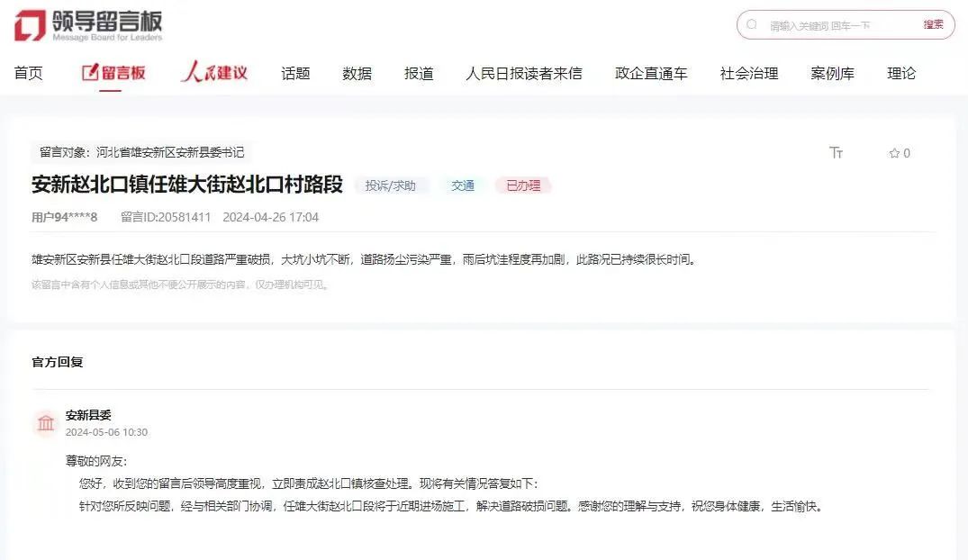The image size is (968, 560).
Task: Open the 社会治理 section
Action: pos(748,74)
